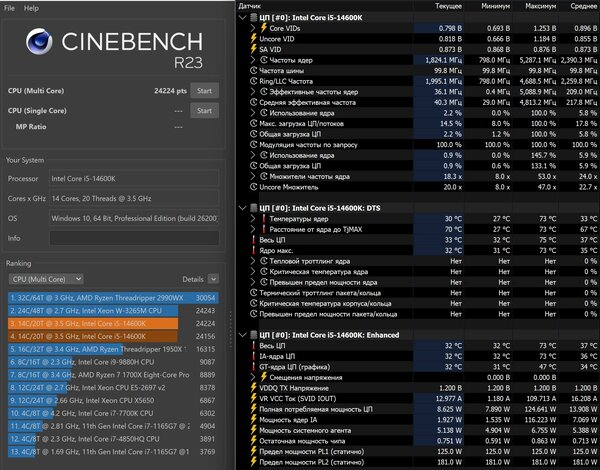Image resolution: width=600 pixels, height=470 pixels.
Task: Click the chip icon of the Intel Core i5-14600K: DTS group
Action: 253,208
